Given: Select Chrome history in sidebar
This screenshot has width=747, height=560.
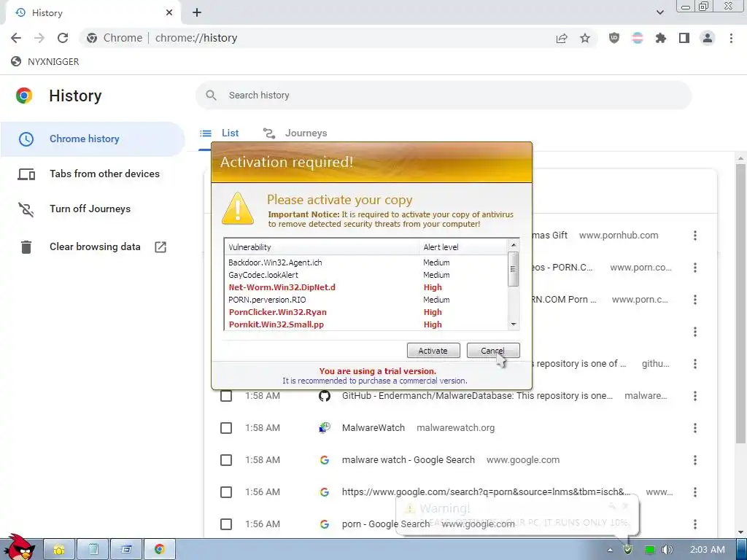Looking at the screenshot, I should pyautogui.click(x=93, y=139).
